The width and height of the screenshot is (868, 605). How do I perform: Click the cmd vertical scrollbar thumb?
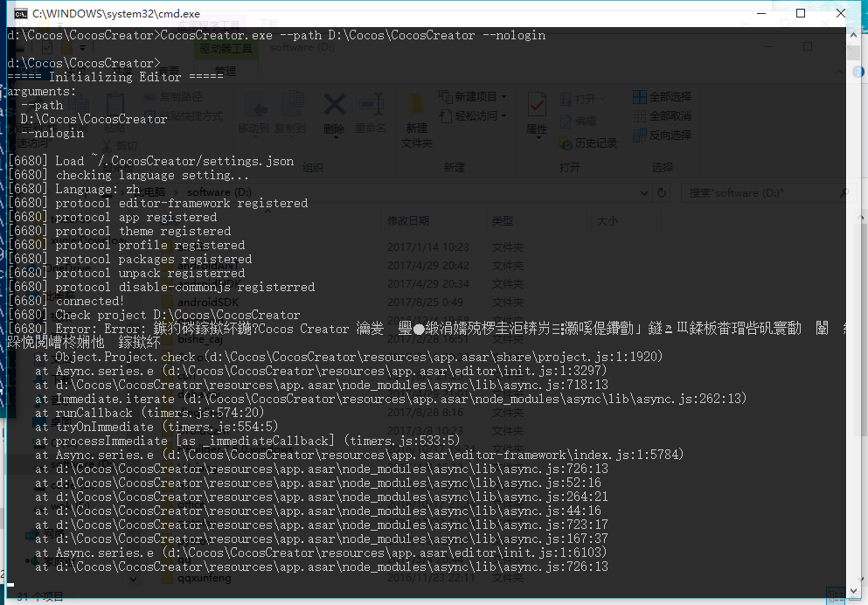[x=853, y=52]
